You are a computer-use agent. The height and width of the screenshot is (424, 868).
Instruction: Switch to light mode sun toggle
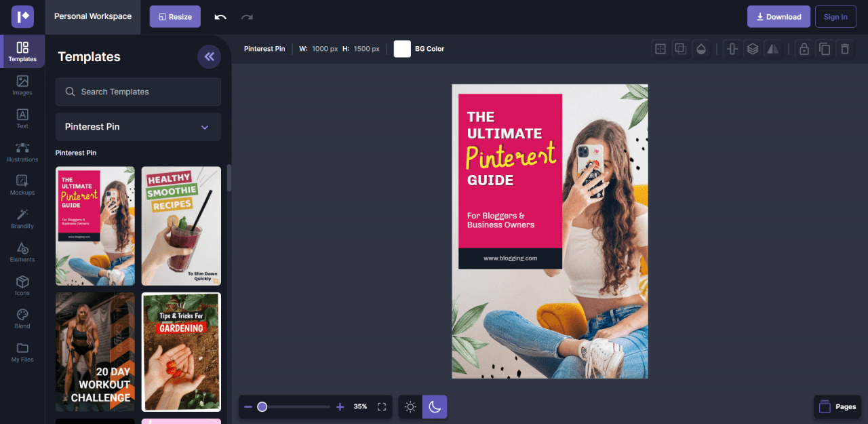point(410,407)
